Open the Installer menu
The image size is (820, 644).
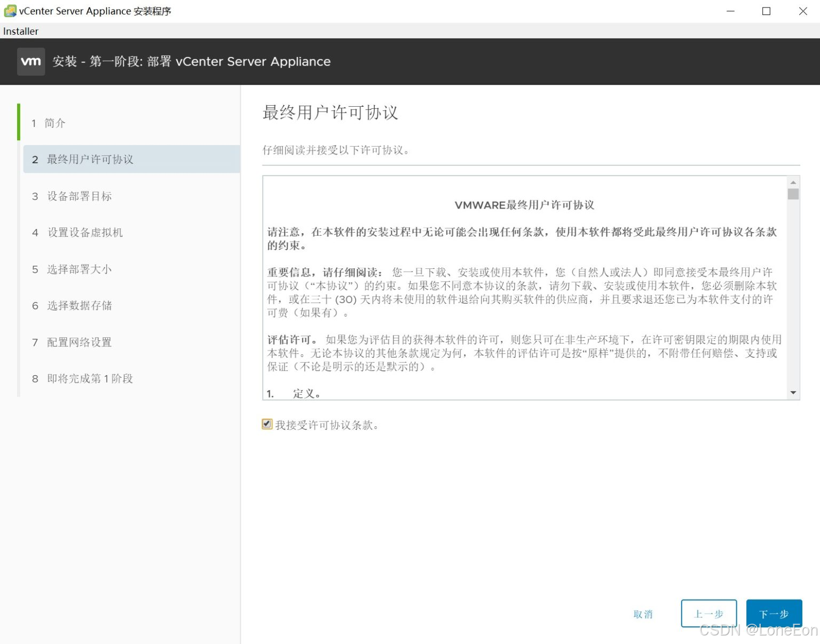pyautogui.click(x=20, y=31)
